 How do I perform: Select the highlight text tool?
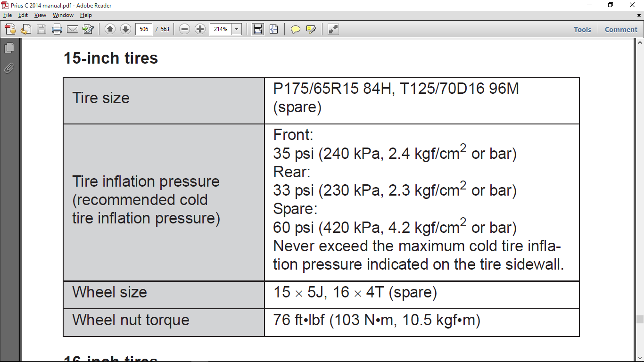tap(311, 29)
